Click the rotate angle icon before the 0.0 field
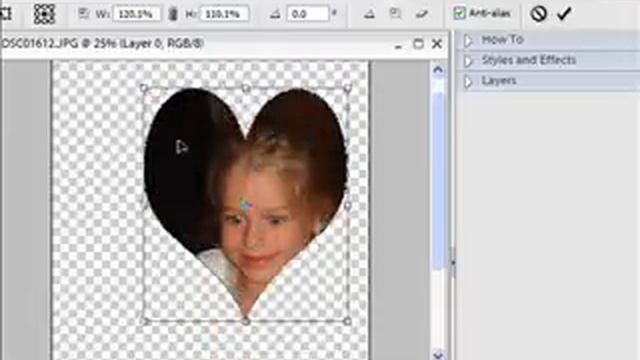 point(275,14)
